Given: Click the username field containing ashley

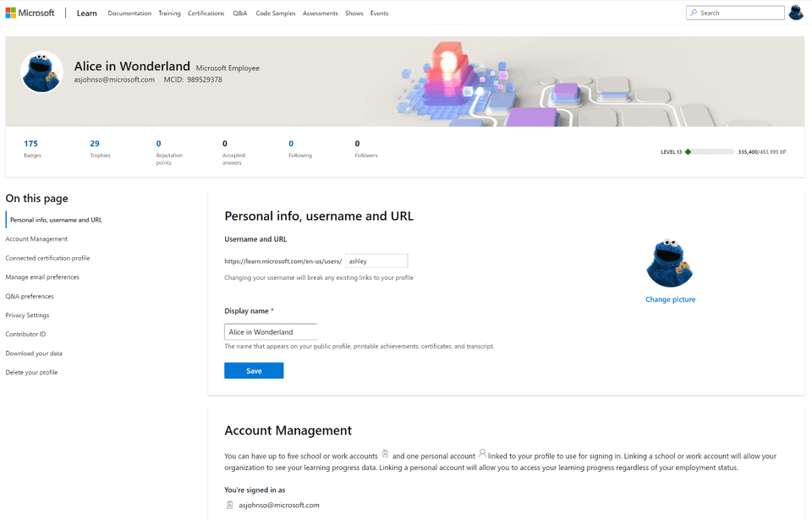Looking at the screenshot, I should tap(376, 261).
